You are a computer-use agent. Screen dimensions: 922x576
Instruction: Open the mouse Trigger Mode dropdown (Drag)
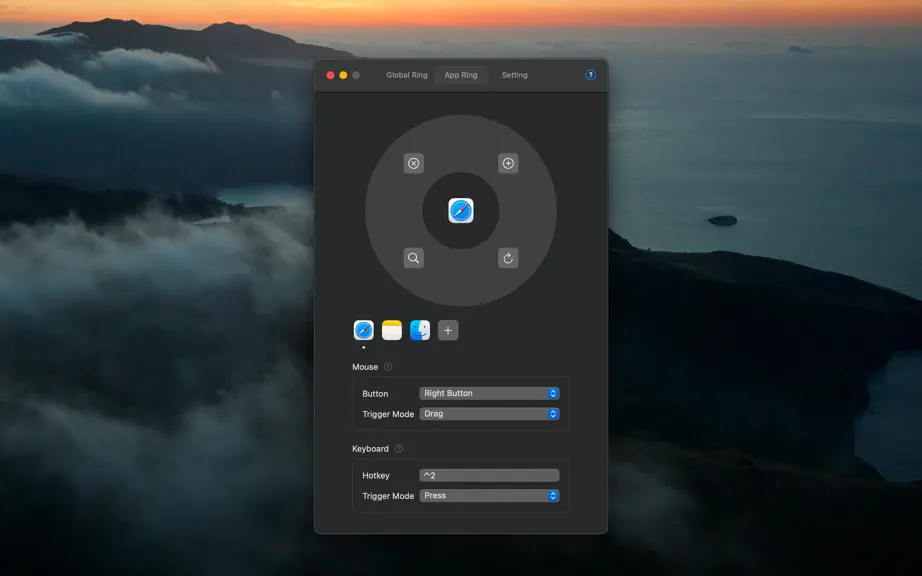pyautogui.click(x=489, y=414)
